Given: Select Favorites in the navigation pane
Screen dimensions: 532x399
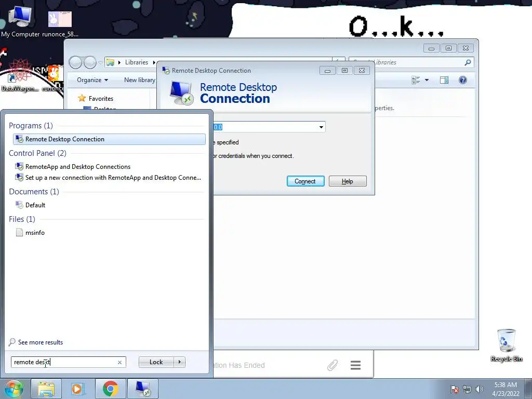Looking at the screenshot, I should (x=101, y=98).
